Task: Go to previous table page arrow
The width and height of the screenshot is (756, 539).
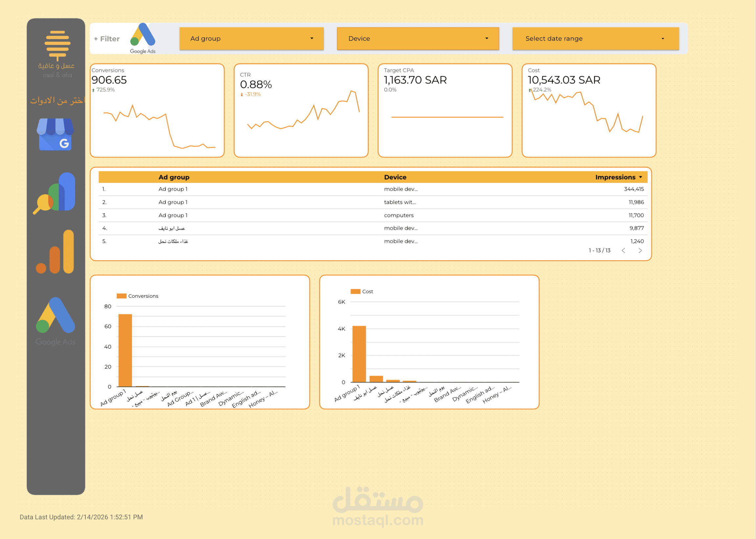Action: 623,250
